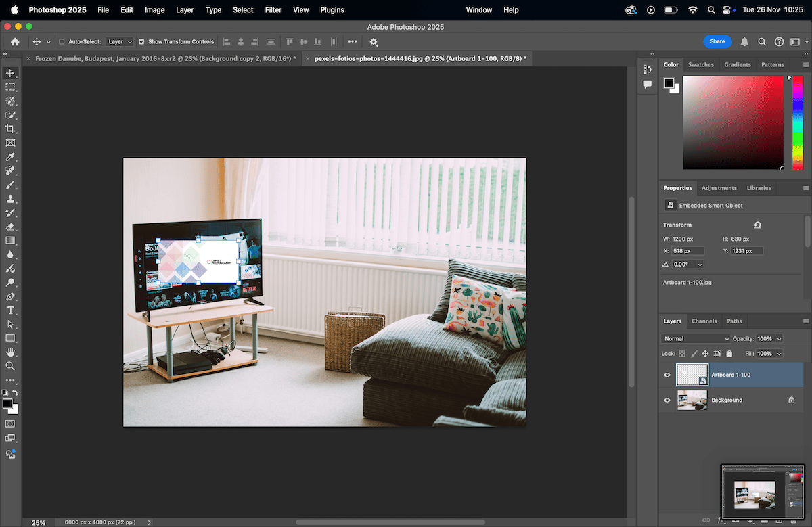The height and width of the screenshot is (527, 812).
Task: Select the Move tool
Action: [10, 72]
